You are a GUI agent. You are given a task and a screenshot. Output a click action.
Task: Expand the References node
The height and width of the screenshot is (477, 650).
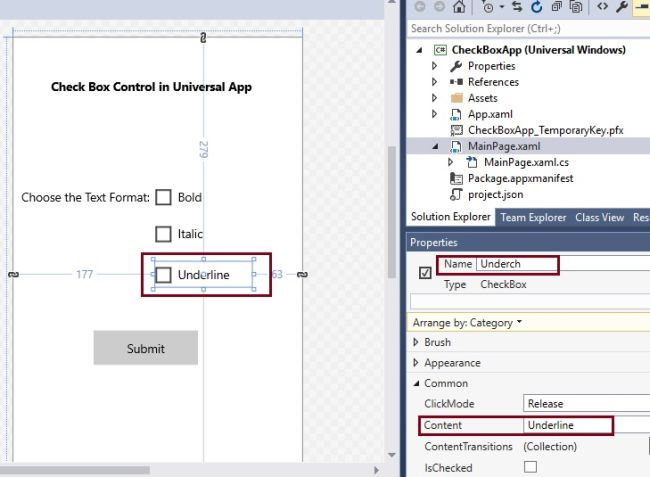[434, 82]
